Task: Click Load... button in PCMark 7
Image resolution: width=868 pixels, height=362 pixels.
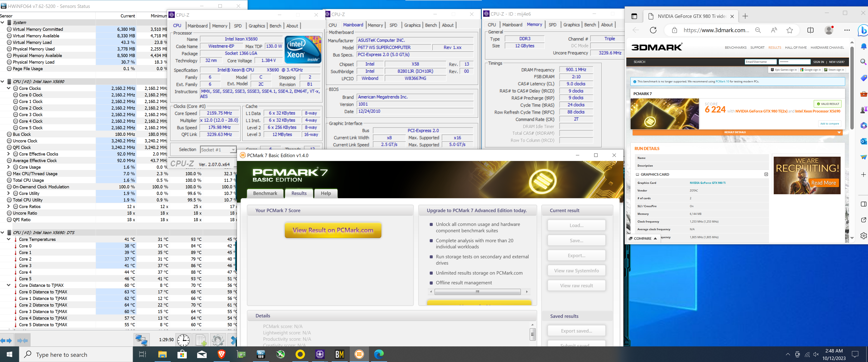Action: pyautogui.click(x=576, y=225)
